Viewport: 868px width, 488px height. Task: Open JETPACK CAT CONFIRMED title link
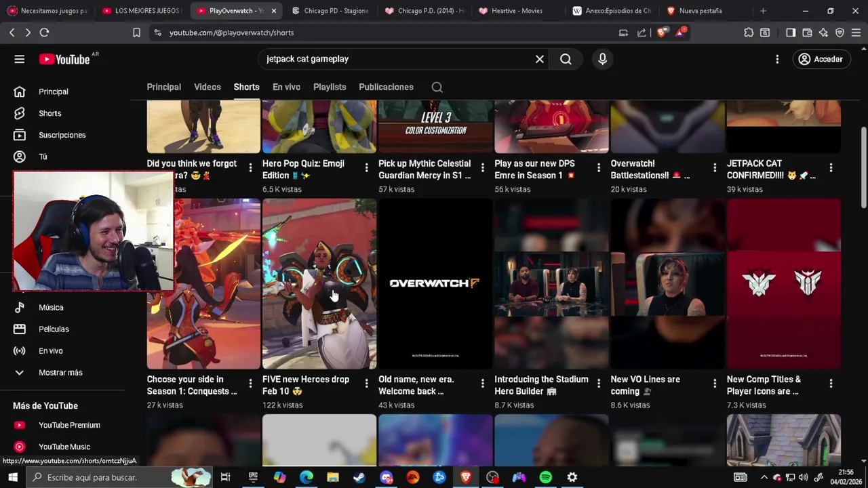(771, 169)
